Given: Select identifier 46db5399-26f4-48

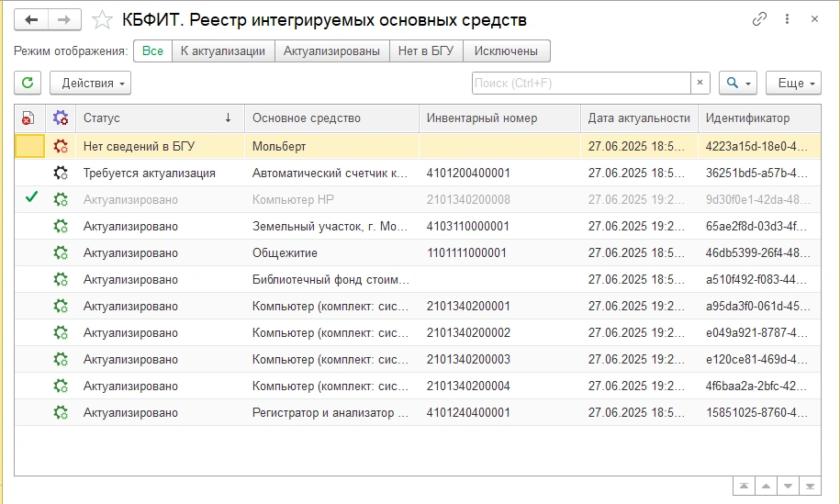Looking at the screenshot, I should coord(757,252).
